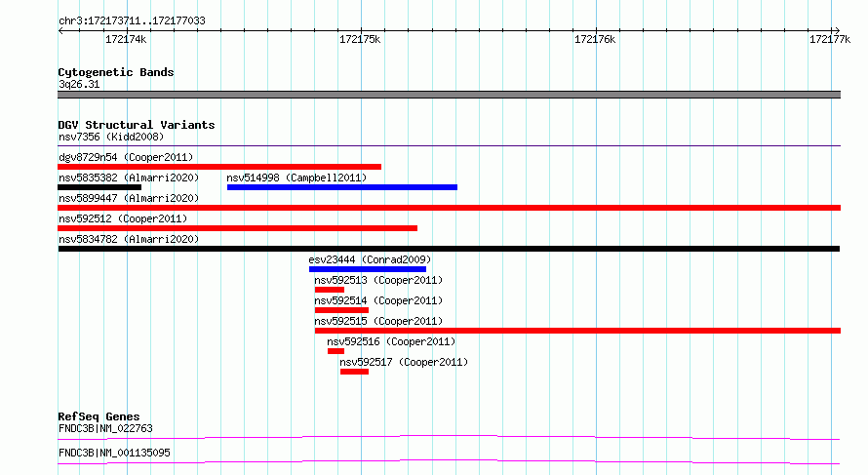Screen dimensions: 868x475
Task: Click the 3q26.31 band label
Action: [x=79, y=84]
